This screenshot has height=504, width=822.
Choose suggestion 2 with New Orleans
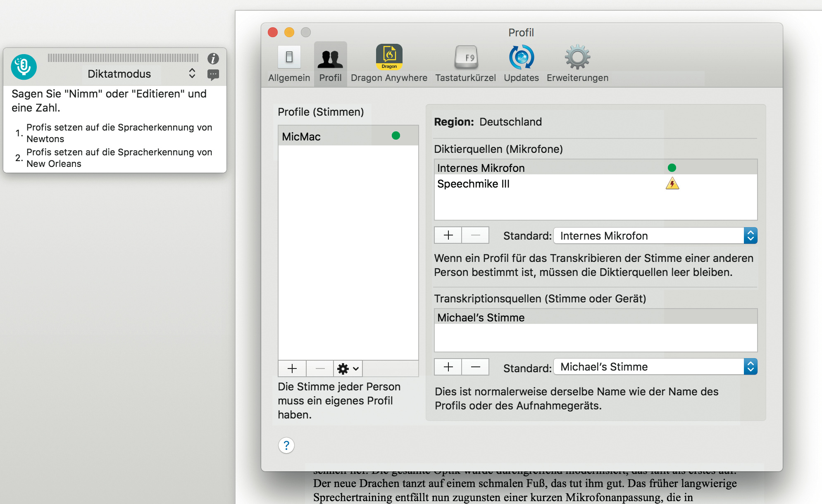click(x=119, y=158)
